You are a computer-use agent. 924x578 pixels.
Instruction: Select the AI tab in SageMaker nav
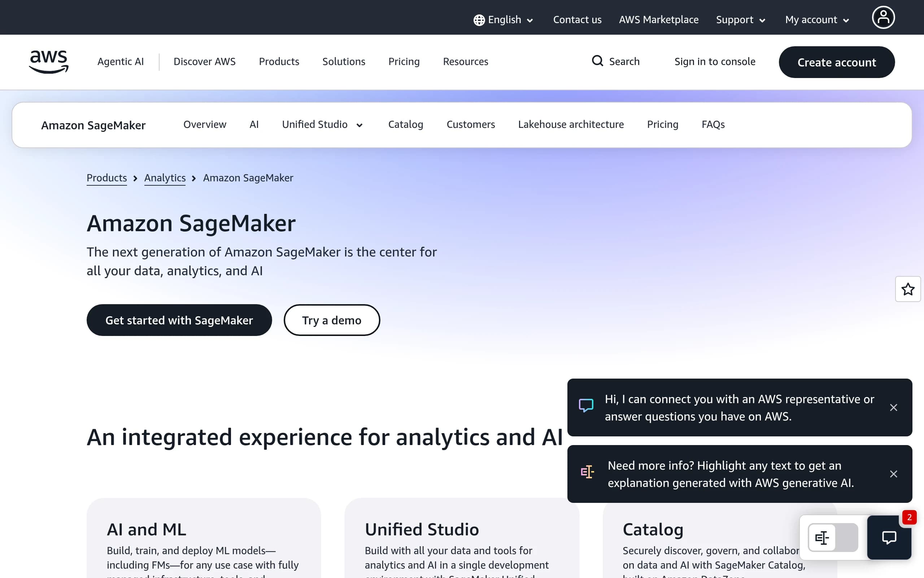coord(254,125)
